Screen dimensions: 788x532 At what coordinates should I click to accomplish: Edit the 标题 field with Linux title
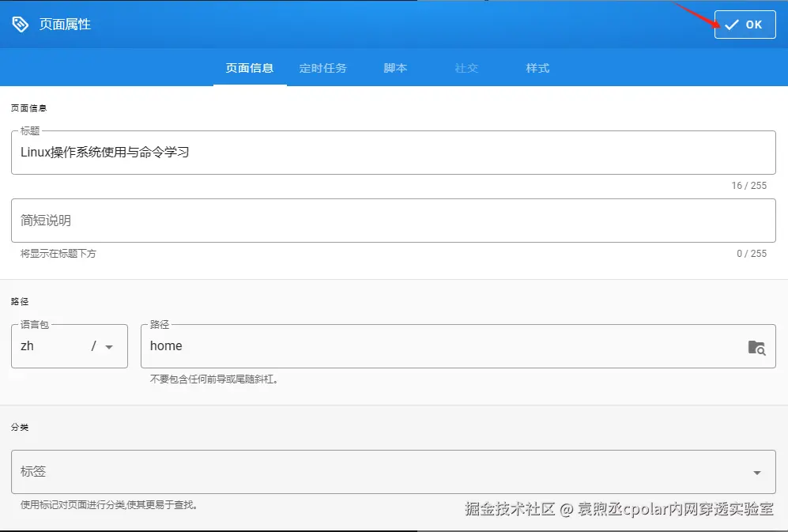point(394,153)
